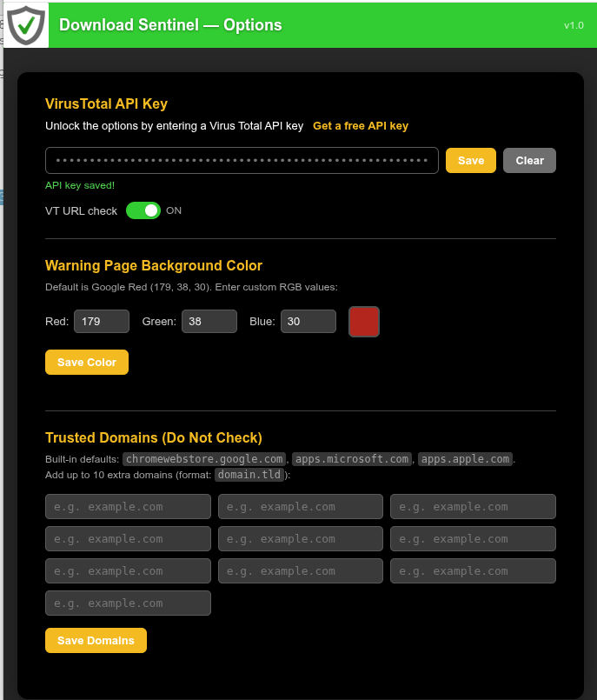This screenshot has width=597, height=700.
Task: Click the Warning Page Background Color heading
Action: tap(154, 265)
